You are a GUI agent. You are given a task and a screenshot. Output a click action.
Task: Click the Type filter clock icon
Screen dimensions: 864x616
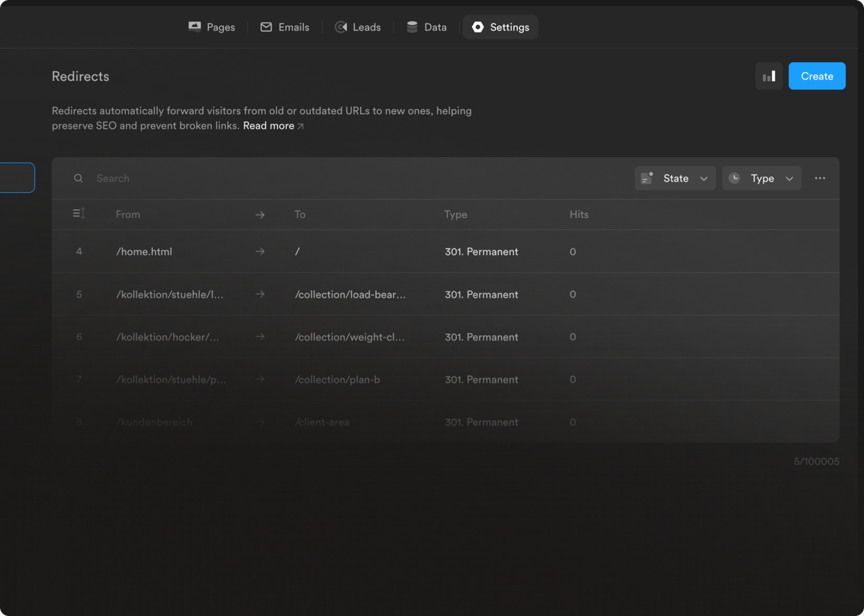(x=734, y=178)
